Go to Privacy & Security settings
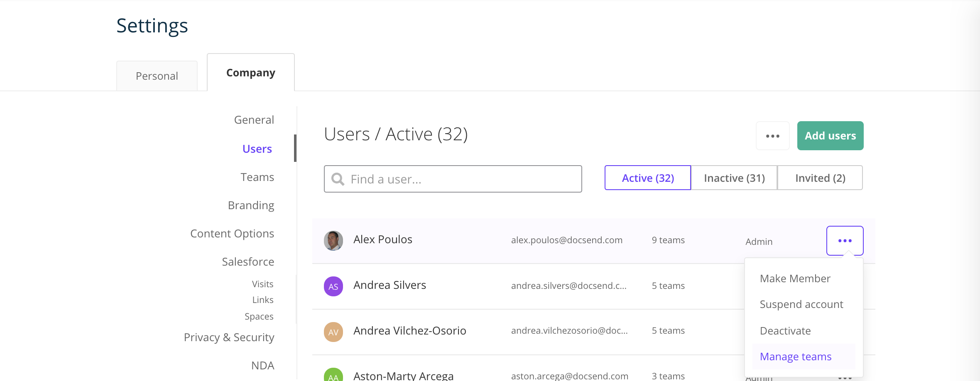Screen dimensions: 980x381 (x=229, y=337)
